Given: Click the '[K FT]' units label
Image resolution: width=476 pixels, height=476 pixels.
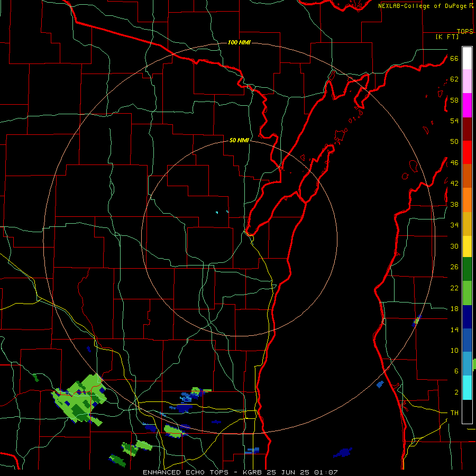Looking at the screenshot, I should click(x=447, y=36).
